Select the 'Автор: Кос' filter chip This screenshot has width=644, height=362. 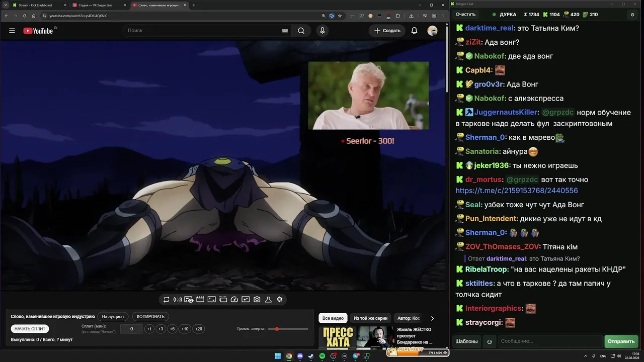tap(409, 318)
